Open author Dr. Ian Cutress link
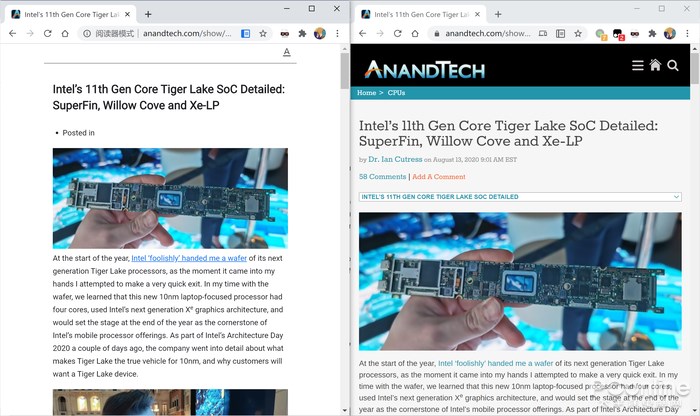Image resolution: width=700 pixels, height=416 pixels. 395,159
